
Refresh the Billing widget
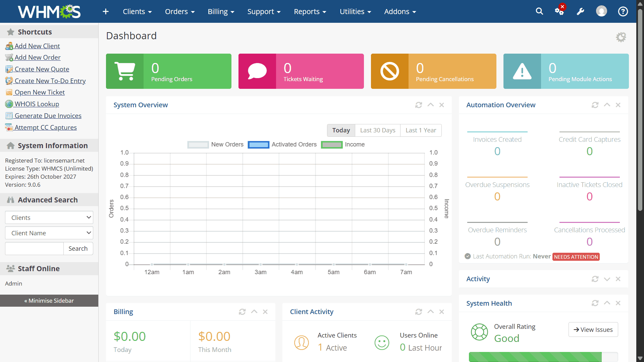point(242,312)
